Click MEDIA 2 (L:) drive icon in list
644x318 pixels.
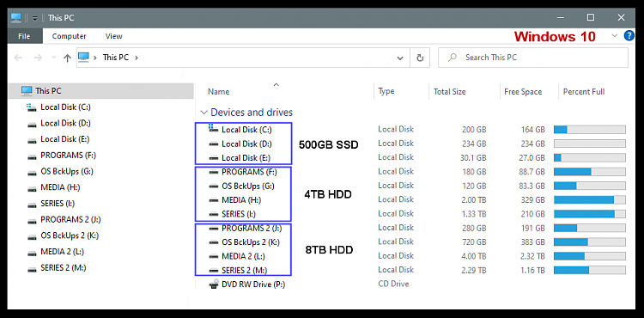pos(213,256)
